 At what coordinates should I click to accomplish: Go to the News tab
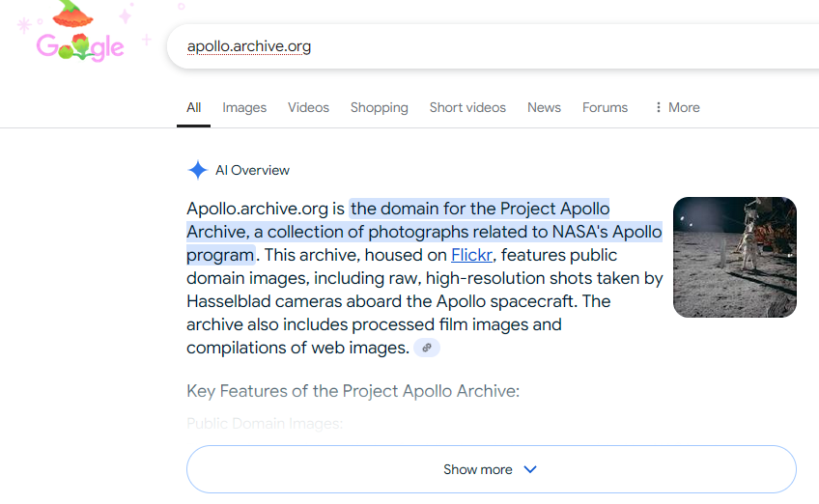(544, 107)
